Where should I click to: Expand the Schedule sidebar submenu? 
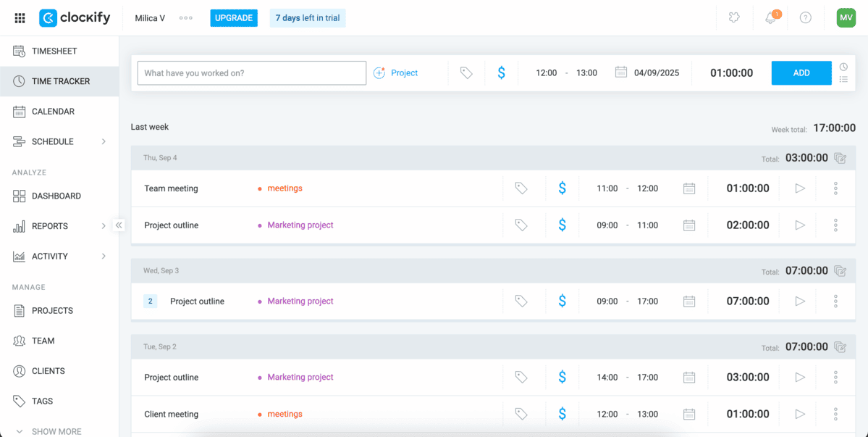[104, 142]
